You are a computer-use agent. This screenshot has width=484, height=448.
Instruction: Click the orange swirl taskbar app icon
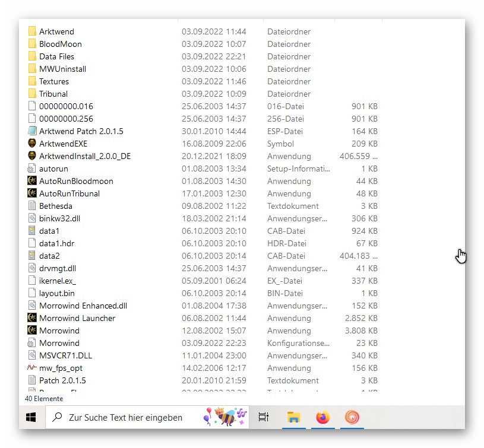[x=352, y=418]
